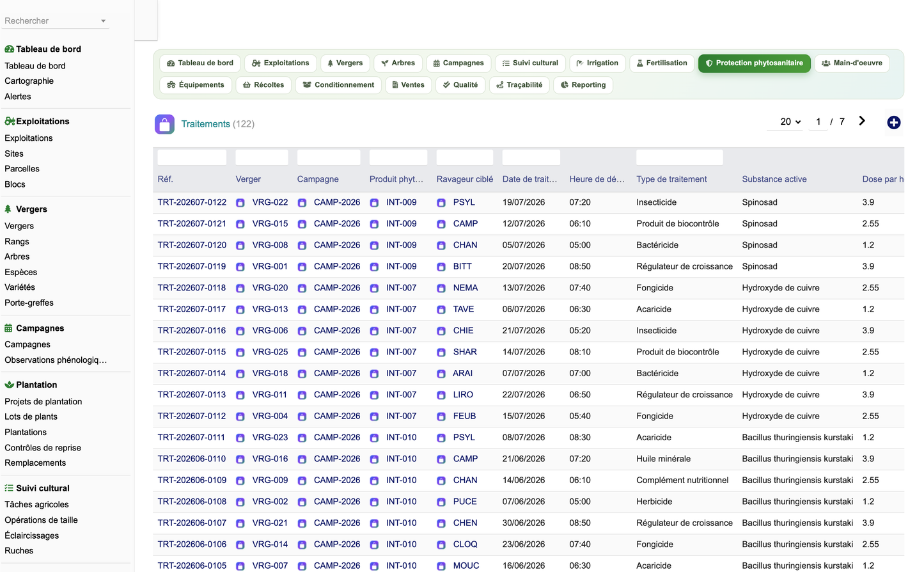
Task: Open Observations phénologiques sidebar link
Action: coord(56,360)
